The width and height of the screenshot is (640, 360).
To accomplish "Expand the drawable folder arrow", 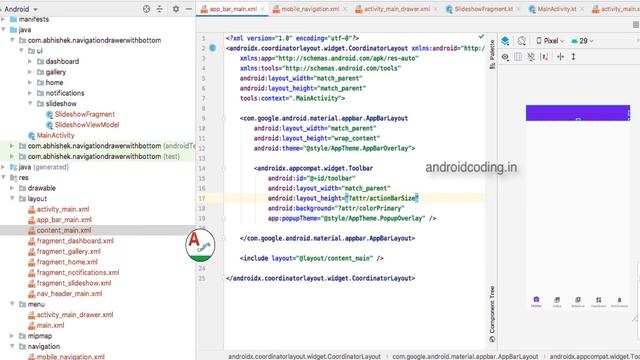I will coord(12,188).
